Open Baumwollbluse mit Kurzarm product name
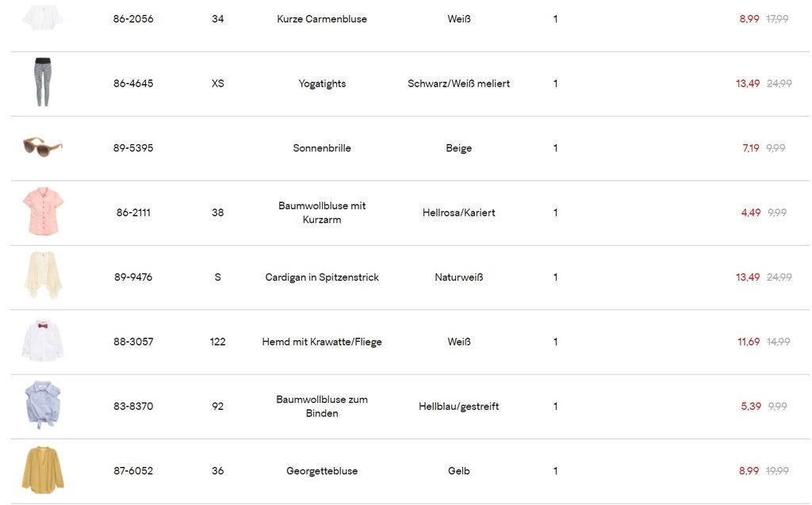 (322, 212)
